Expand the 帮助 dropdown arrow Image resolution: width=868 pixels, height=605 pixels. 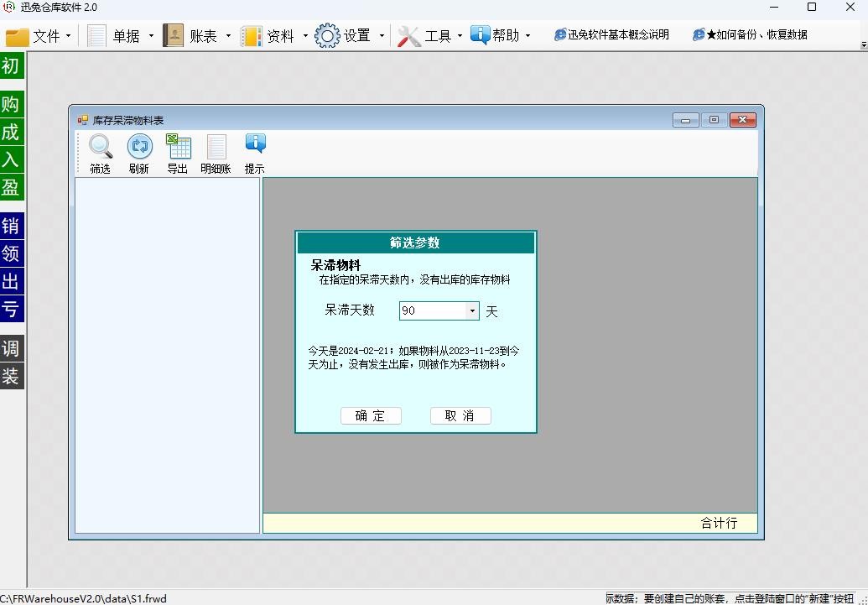(528, 36)
